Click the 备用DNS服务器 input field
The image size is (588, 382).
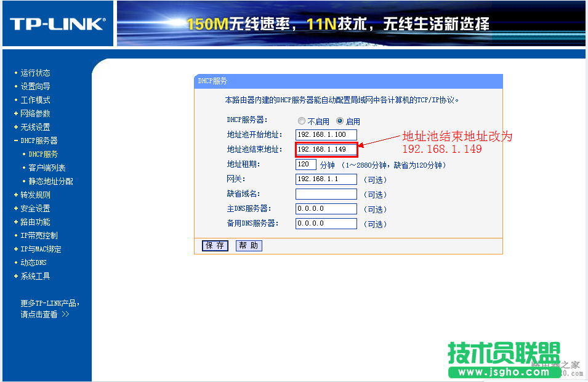326,223
